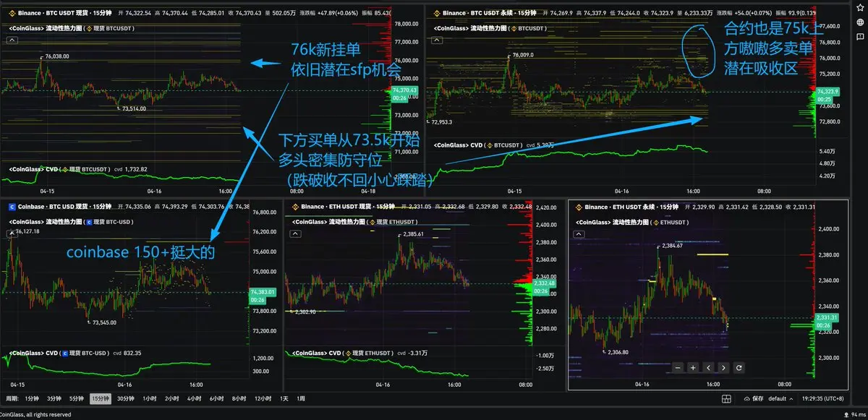The height and width of the screenshot is (420, 868).
Task: Select the 5分钟 timeframe
Action: tap(76, 398)
